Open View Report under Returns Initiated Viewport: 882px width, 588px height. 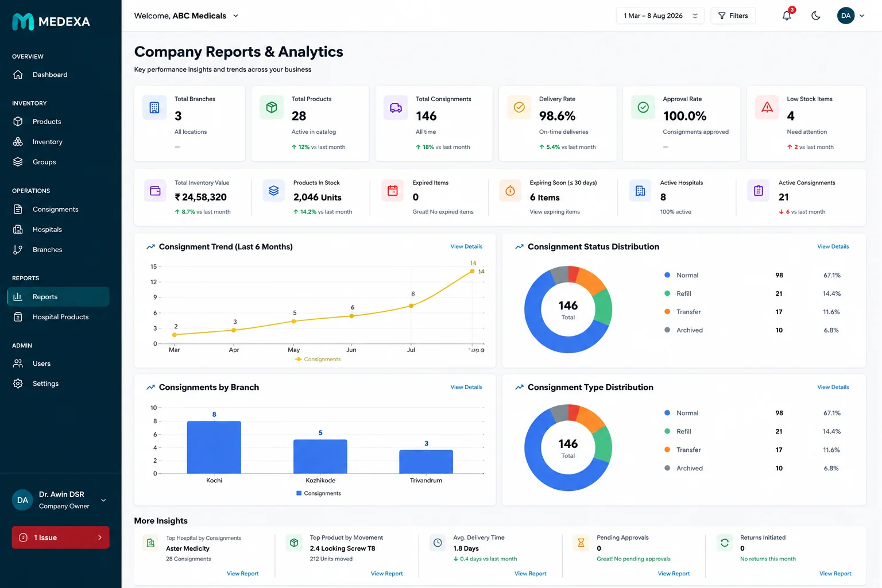[x=835, y=574]
